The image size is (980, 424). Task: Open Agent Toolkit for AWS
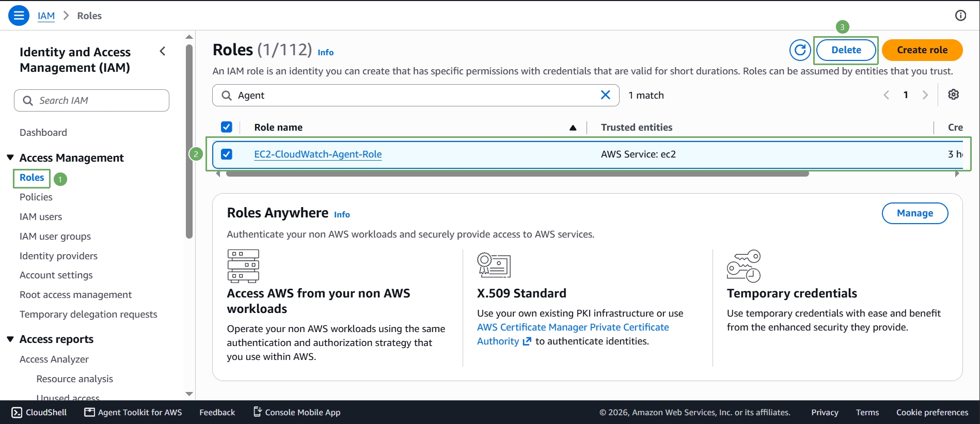click(x=133, y=412)
